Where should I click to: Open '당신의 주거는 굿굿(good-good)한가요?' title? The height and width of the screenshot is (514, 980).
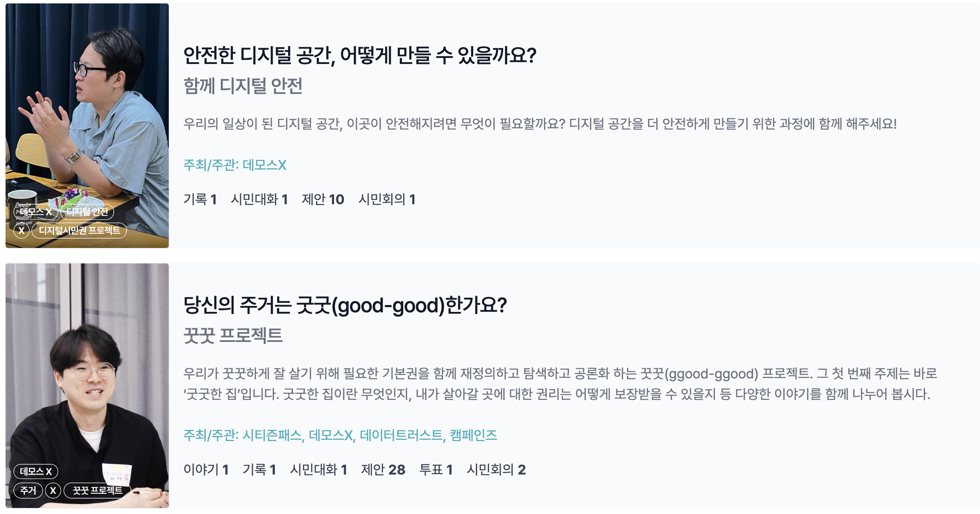point(345,305)
